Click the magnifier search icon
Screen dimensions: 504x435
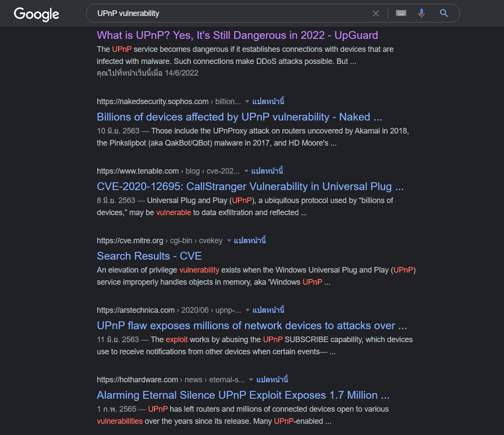pyautogui.click(x=444, y=13)
